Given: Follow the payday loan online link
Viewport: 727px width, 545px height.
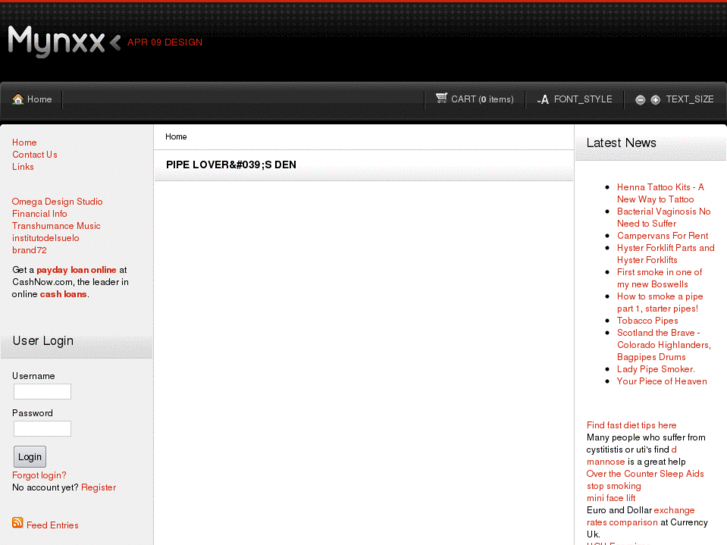Looking at the screenshot, I should (76, 269).
